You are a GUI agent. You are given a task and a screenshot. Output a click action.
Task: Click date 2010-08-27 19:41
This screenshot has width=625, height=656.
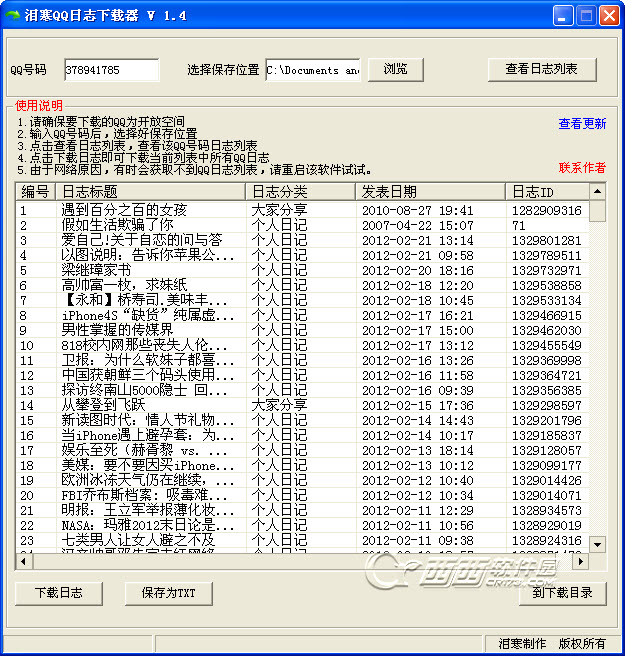(418, 210)
